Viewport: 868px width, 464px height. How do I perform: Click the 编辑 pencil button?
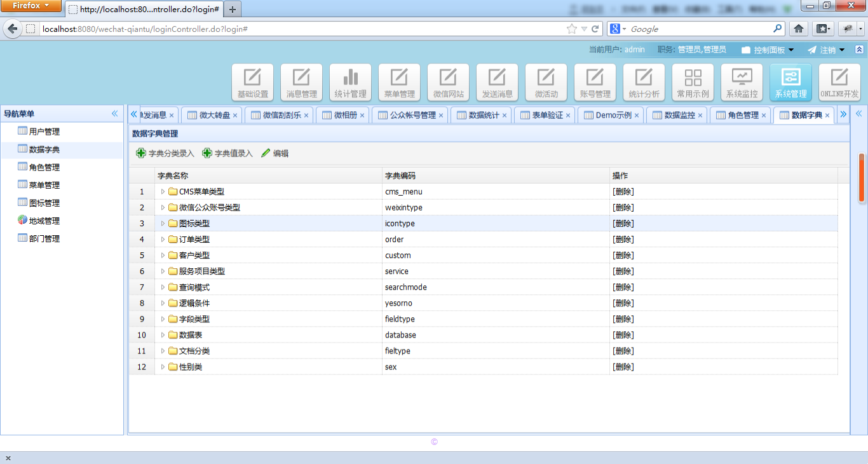click(275, 153)
